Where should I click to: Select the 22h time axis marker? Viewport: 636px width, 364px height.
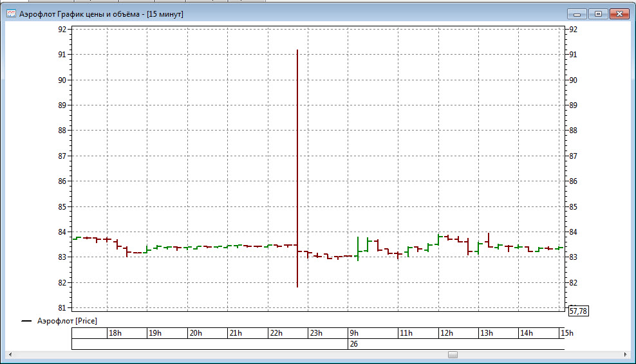tap(276, 333)
